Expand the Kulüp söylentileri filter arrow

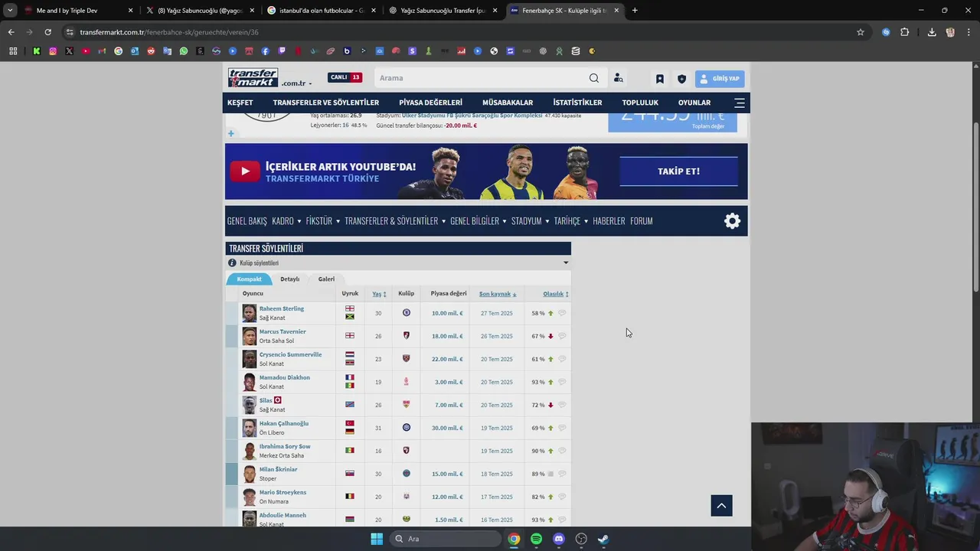pos(566,262)
